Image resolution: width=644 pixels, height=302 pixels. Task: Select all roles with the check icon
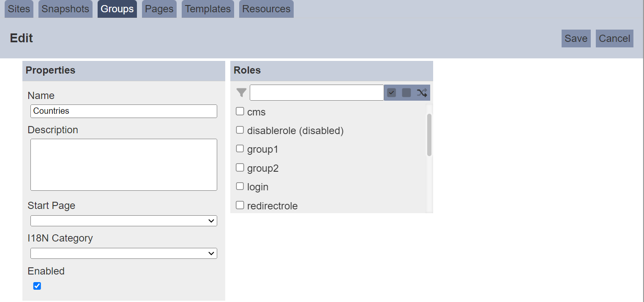point(392,93)
